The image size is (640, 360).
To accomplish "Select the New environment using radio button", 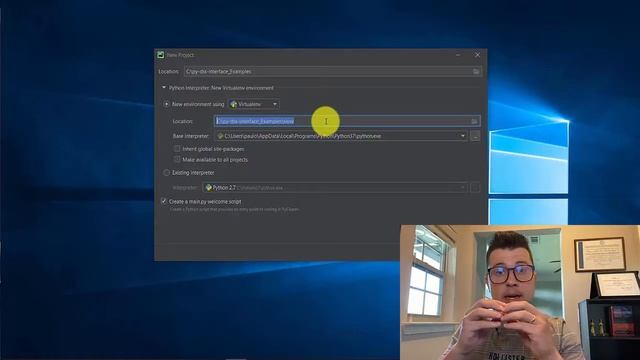I will (x=167, y=104).
